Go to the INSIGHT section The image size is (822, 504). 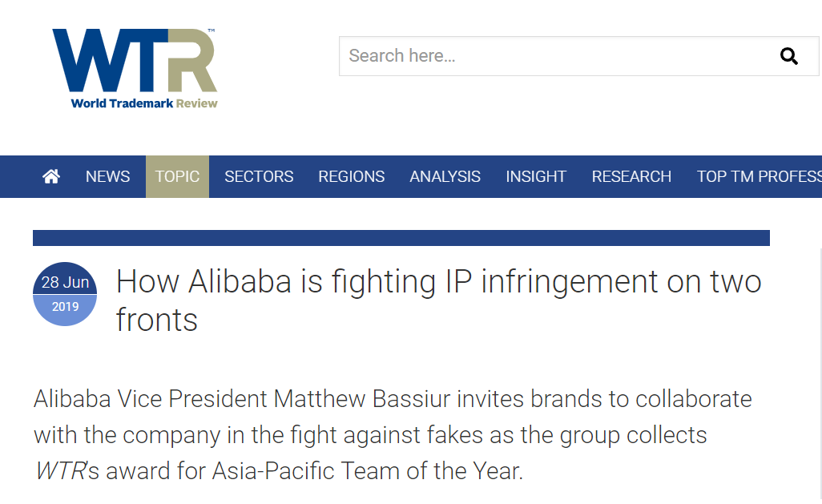click(x=536, y=176)
